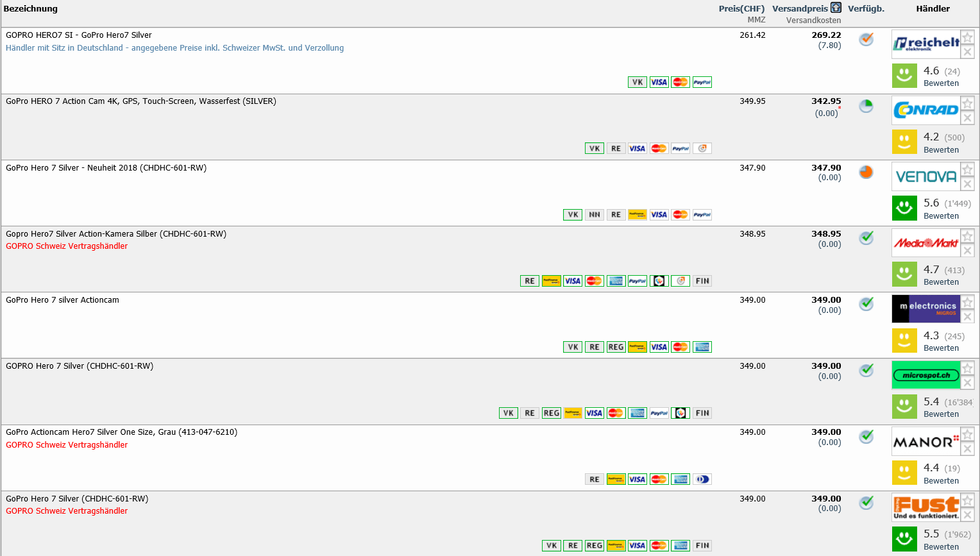
Task: Click the VK prepayment icon in Fust row
Action: [552, 546]
